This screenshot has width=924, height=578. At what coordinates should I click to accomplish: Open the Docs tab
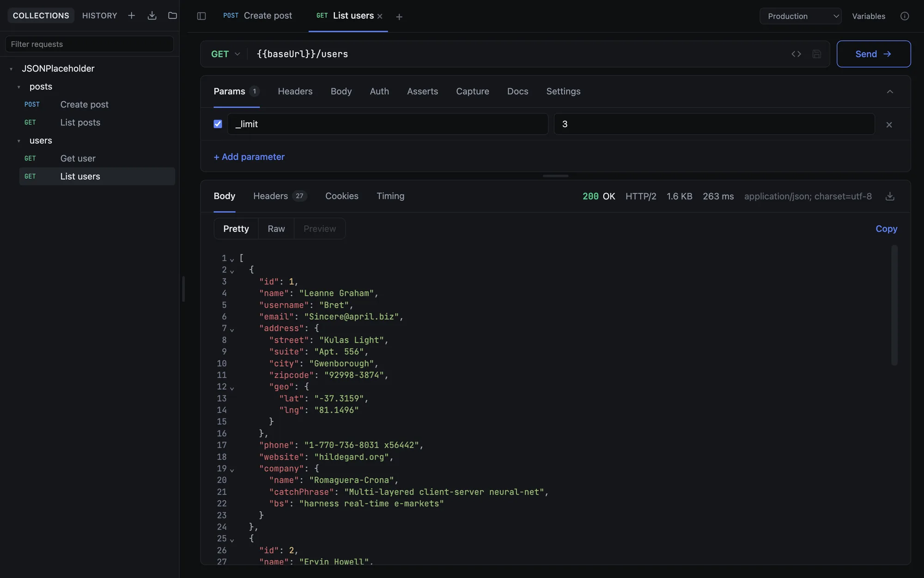click(518, 92)
